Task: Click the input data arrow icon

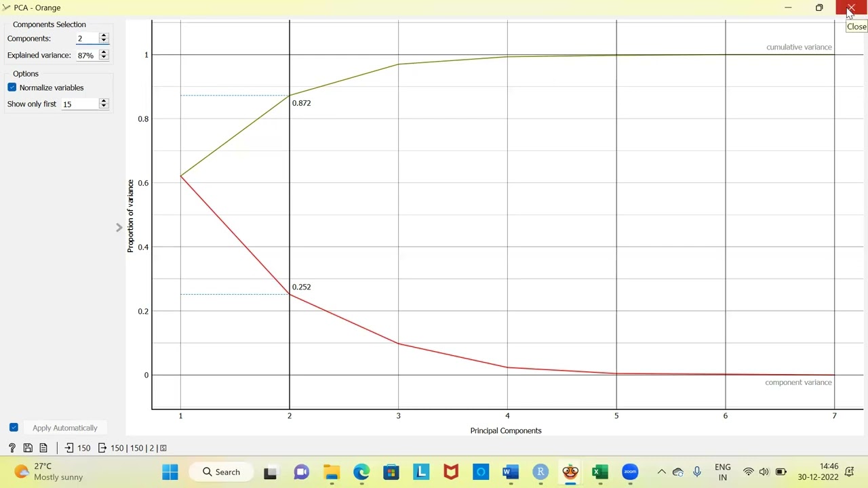Action: [x=68, y=448]
